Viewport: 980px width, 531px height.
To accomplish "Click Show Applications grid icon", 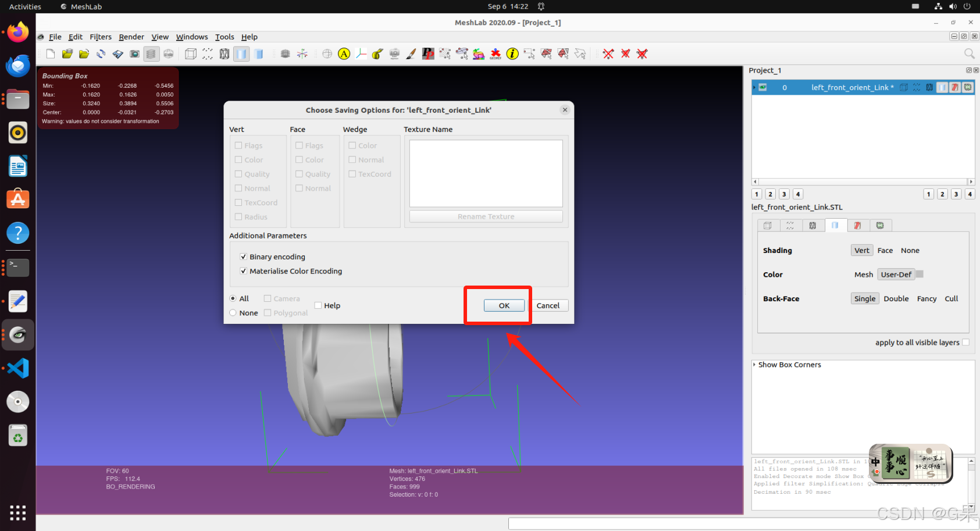I will pos(18,512).
